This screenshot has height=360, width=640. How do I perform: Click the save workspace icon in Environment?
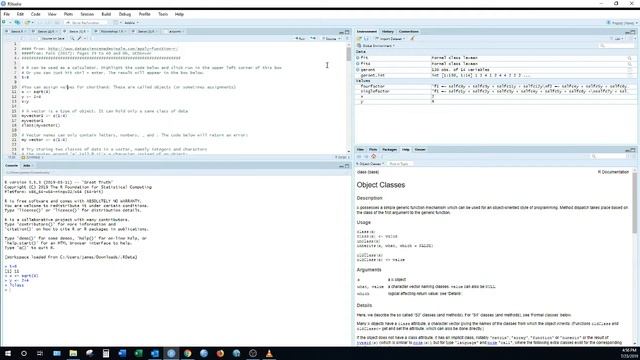366,39
